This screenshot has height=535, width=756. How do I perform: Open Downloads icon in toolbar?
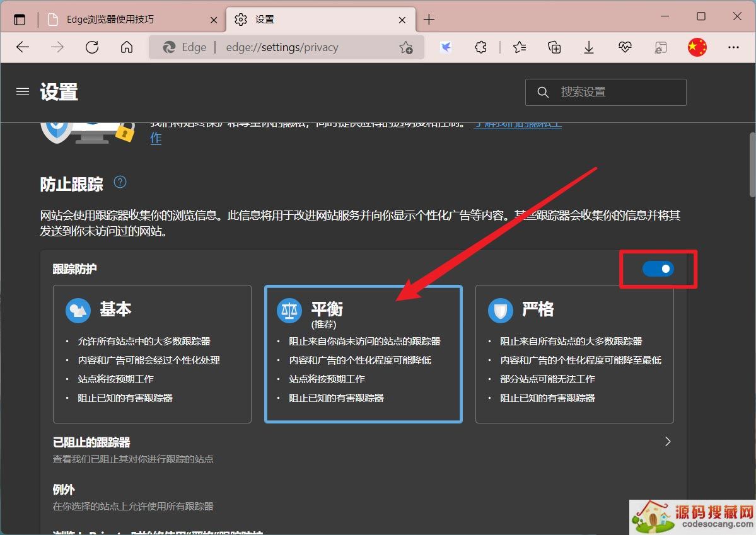(589, 47)
